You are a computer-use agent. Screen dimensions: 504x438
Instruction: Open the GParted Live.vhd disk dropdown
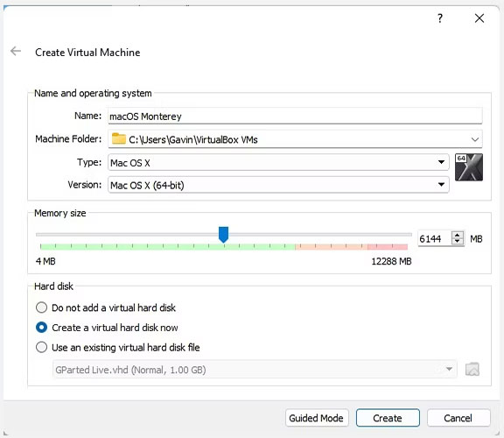coord(255,370)
